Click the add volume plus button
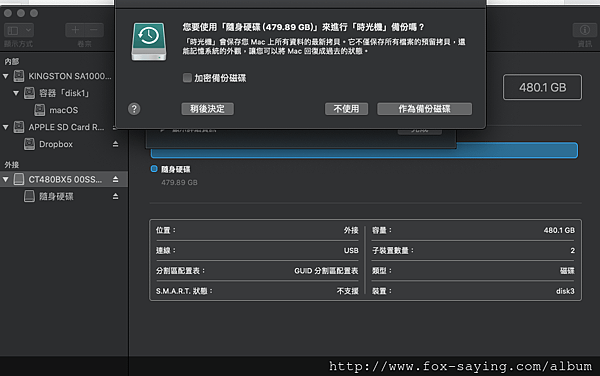Image resolution: width=600 pixels, height=376 pixels. (75, 30)
